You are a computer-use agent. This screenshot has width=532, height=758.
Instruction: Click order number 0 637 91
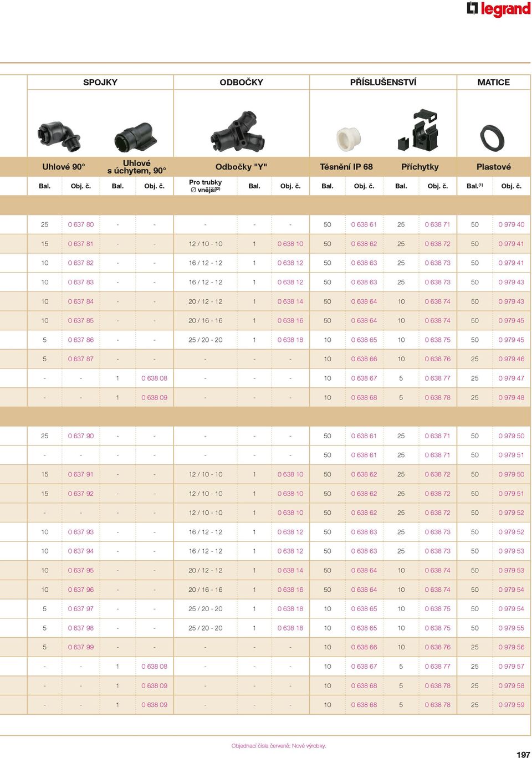81,474
